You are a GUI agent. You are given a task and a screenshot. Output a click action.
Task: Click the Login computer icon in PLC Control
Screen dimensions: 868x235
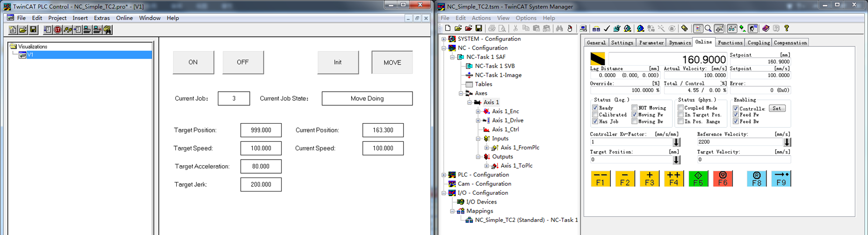point(87,29)
